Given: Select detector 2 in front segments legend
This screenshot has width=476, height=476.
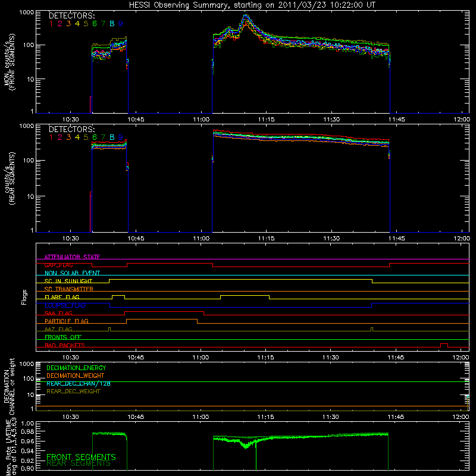Looking at the screenshot, I should click(60, 24).
